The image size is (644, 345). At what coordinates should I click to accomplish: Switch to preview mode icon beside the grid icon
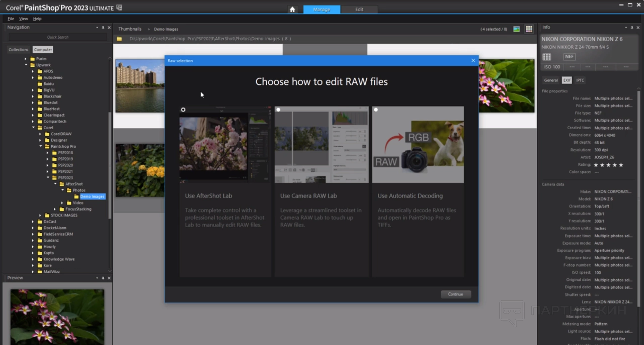click(x=517, y=29)
